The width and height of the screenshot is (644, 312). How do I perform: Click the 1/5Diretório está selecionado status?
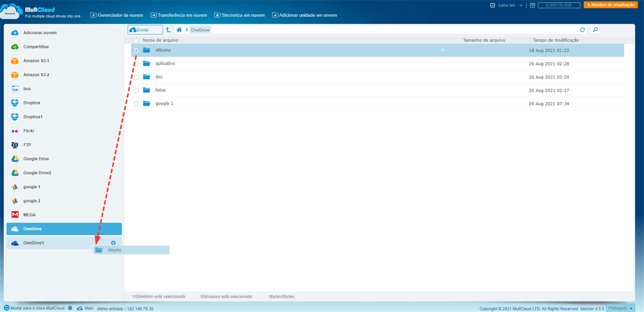(158, 296)
